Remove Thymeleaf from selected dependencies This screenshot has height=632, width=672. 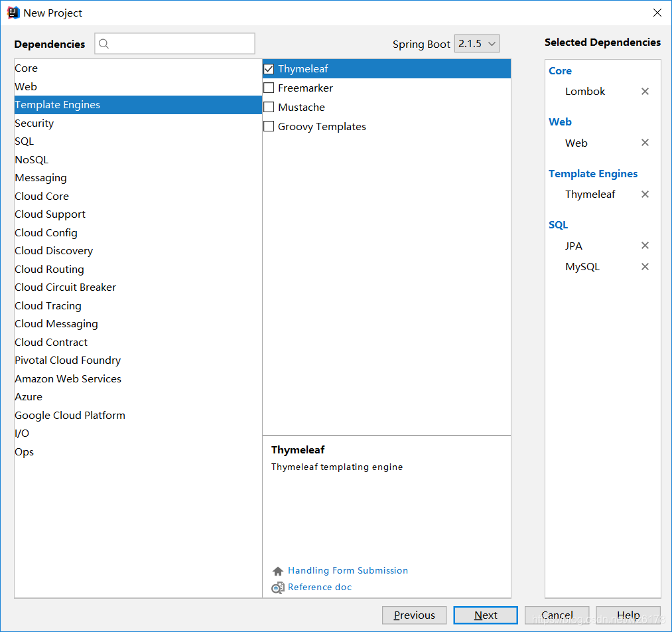tap(645, 195)
